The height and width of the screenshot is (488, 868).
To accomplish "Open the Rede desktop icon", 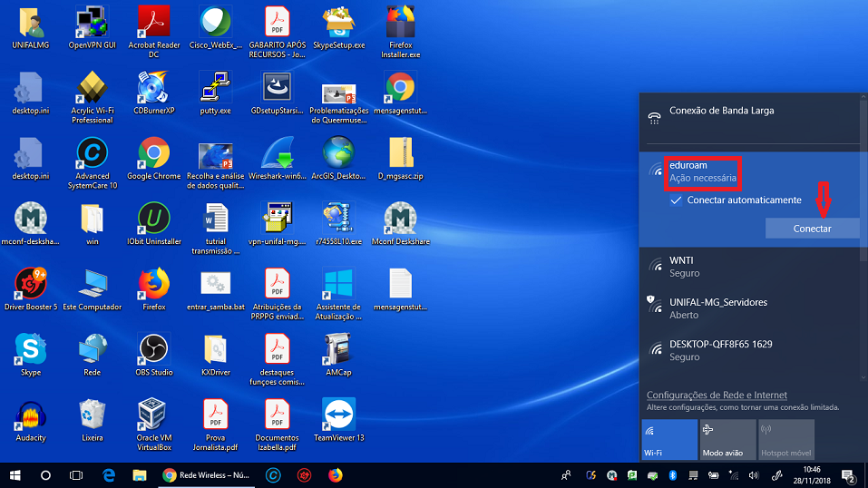I will click(92, 355).
